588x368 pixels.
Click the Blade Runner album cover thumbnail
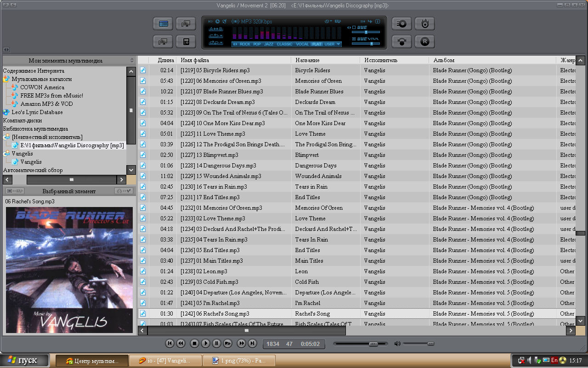pyautogui.click(x=69, y=270)
